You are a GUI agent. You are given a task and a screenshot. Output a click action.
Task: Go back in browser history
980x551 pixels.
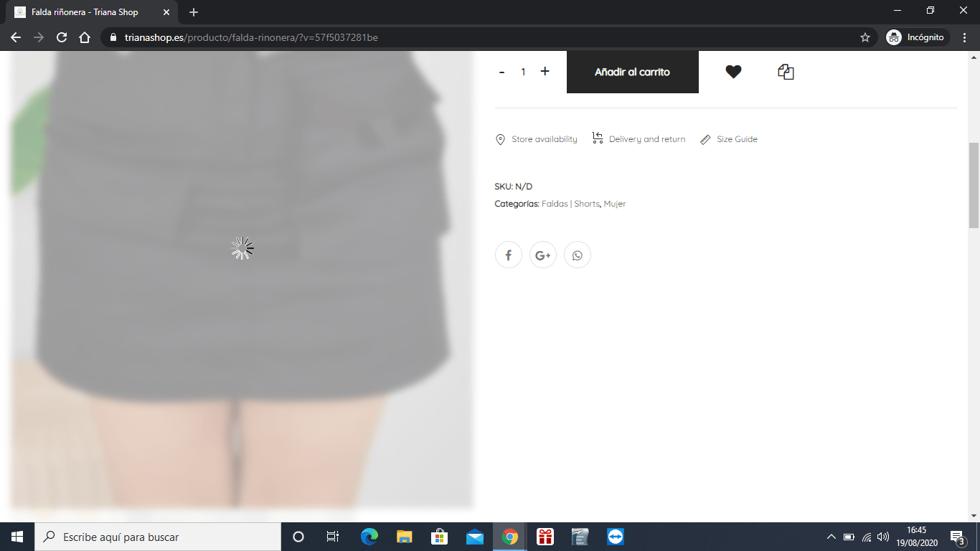[x=16, y=37]
